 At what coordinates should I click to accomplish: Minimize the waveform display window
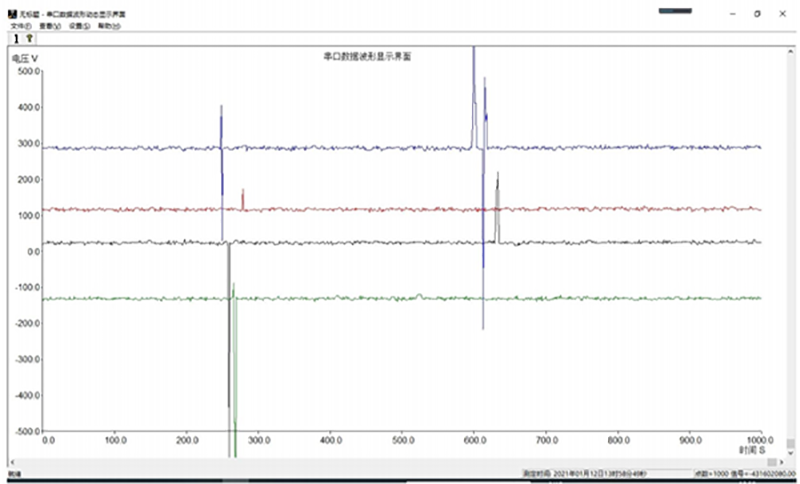733,14
